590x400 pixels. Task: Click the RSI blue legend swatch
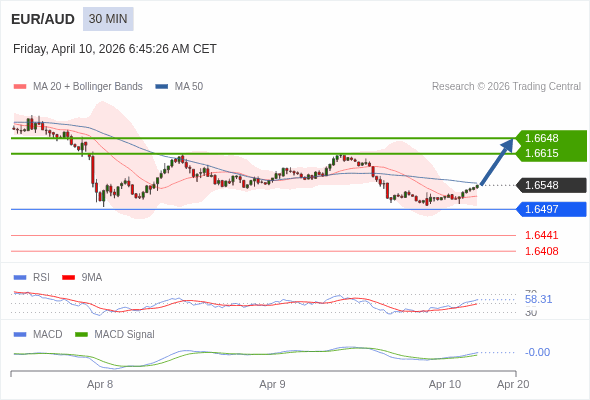click(20, 278)
